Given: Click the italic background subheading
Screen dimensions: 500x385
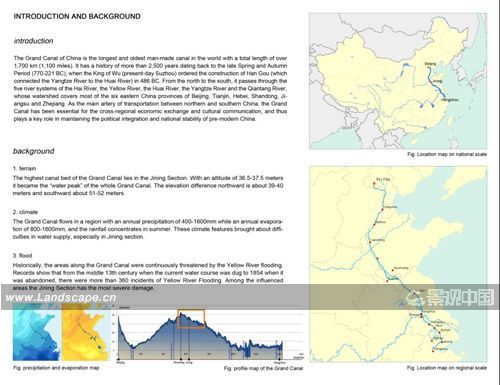Looking at the screenshot, I should coord(33,151).
